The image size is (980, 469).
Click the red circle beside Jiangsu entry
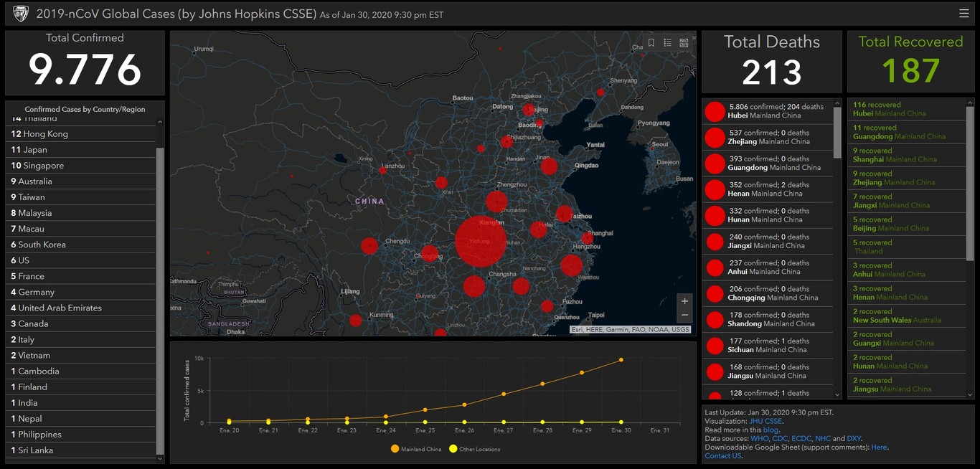point(715,371)
